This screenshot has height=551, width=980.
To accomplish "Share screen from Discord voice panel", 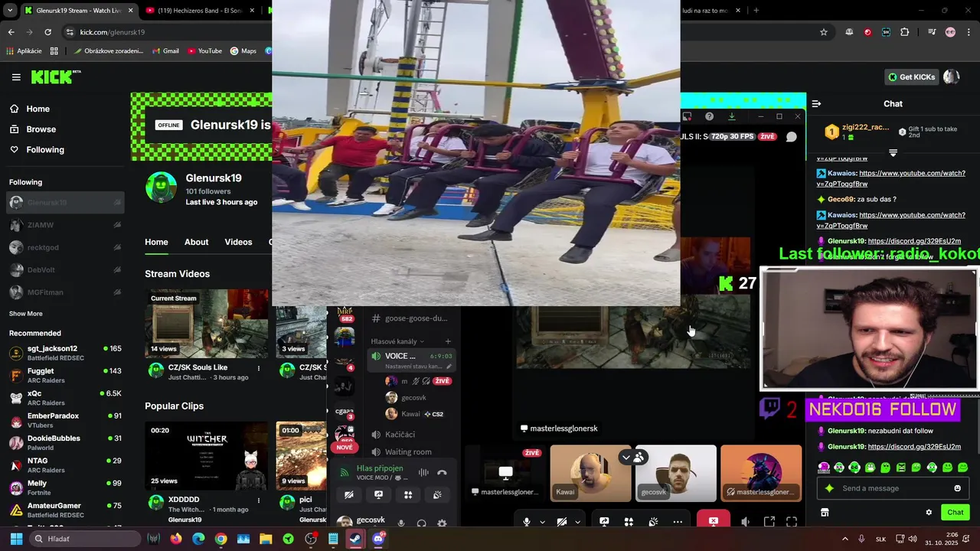I will tap(378, 495).
